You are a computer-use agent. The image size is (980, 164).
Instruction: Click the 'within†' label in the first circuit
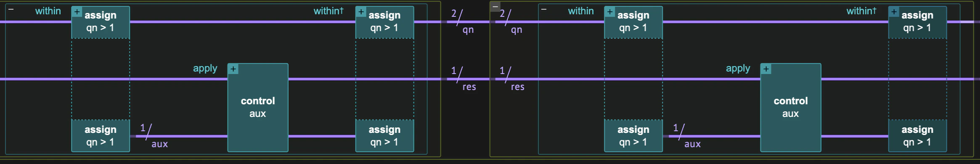tap(328, 11)
